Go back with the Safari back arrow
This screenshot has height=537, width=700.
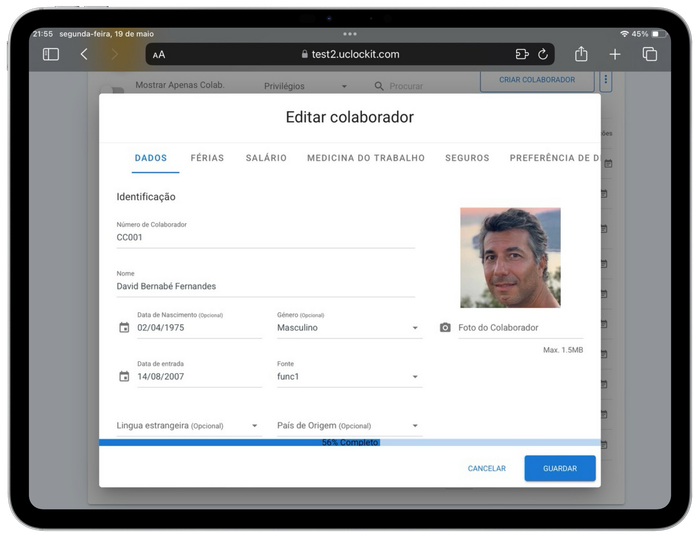pyautogui.click(x=84, y=54)
